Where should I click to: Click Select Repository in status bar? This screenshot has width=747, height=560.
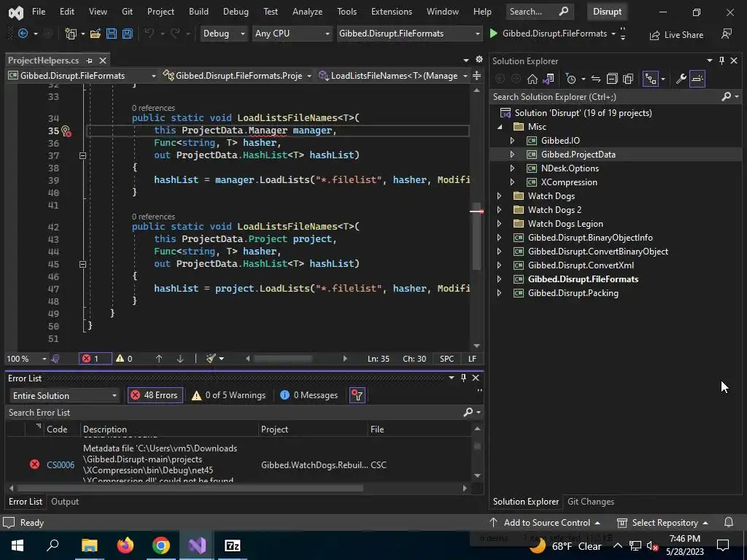[662, 523]
